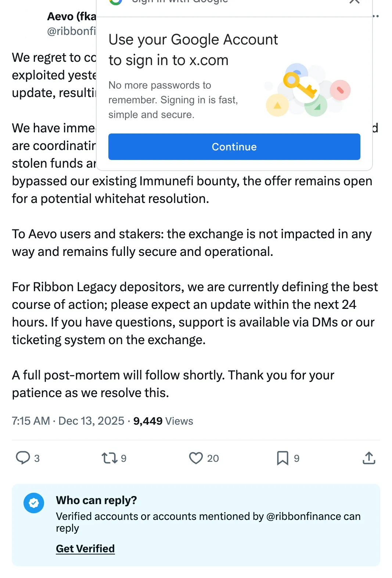Viewport: 392px width, 578px height.
Task: Open the share post icon
Action: (x=369, y=458)
